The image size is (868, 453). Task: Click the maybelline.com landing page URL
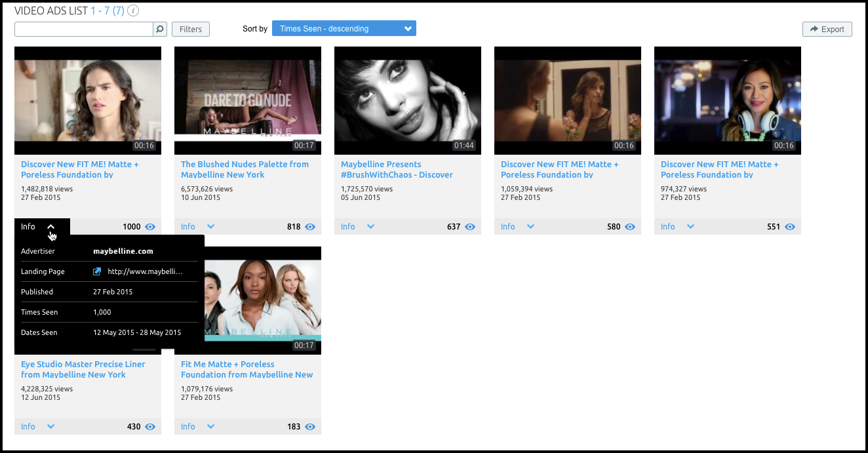pyautogui.click(x=145, y=271)
